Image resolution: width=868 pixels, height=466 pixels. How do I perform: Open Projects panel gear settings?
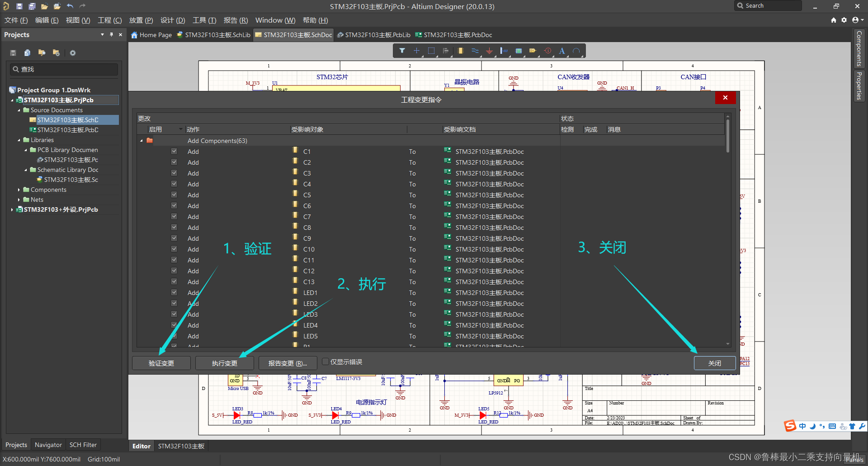click(72, 53)
